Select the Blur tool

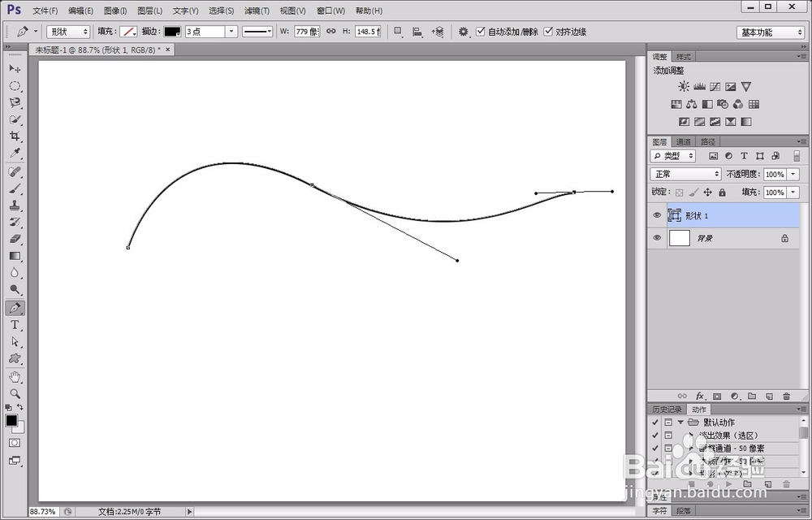(15, 272)
